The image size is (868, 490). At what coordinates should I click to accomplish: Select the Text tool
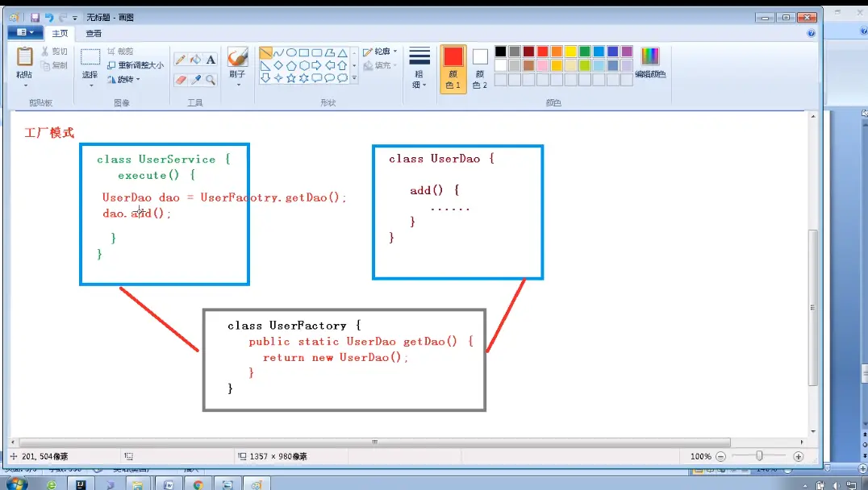pos(211,60)
